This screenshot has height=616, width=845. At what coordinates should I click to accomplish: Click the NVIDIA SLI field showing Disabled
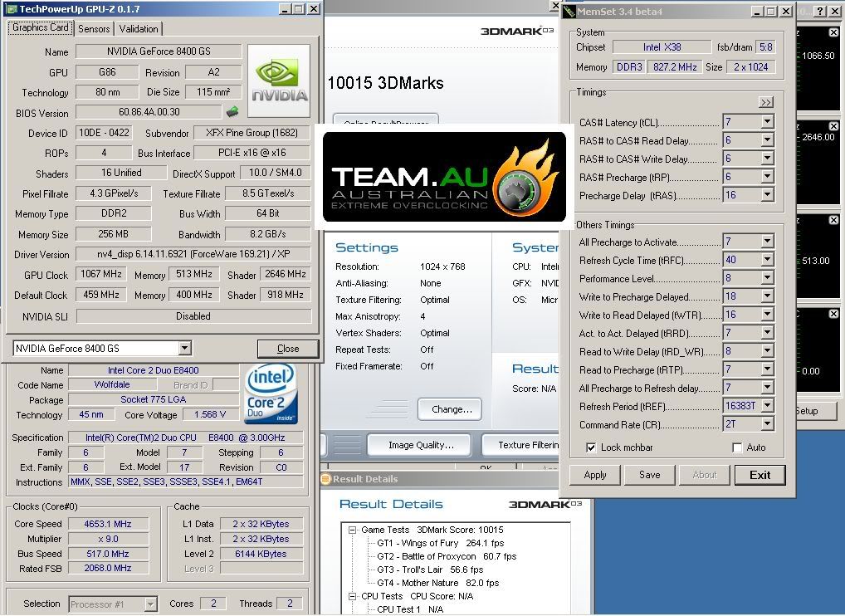(x=193, y=316)
